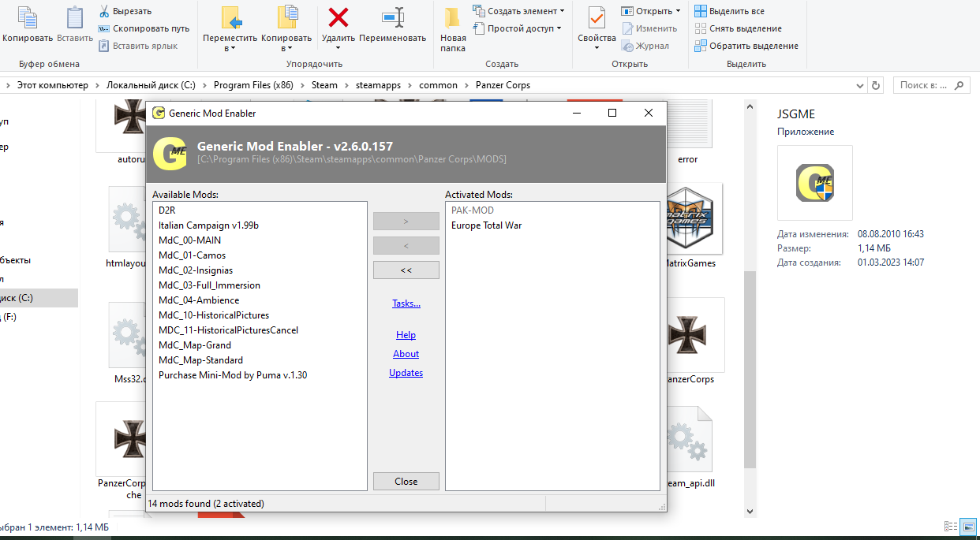Click the Copy icon in clipboard group
This screenshot has height=540, width=980.
(x=28, y=18)
